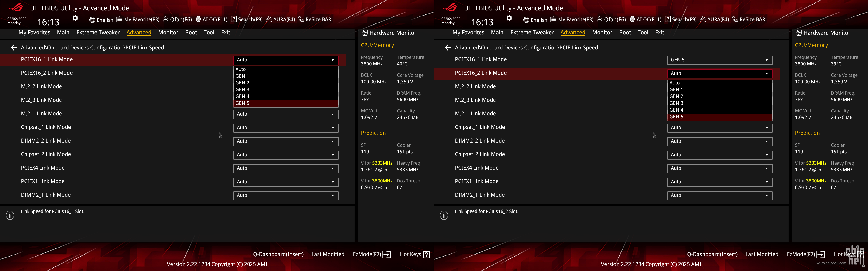This screenshot has height=271, width=868.
Task: Select GEN 3 option in left BIOS list
Action: [286, 90]
